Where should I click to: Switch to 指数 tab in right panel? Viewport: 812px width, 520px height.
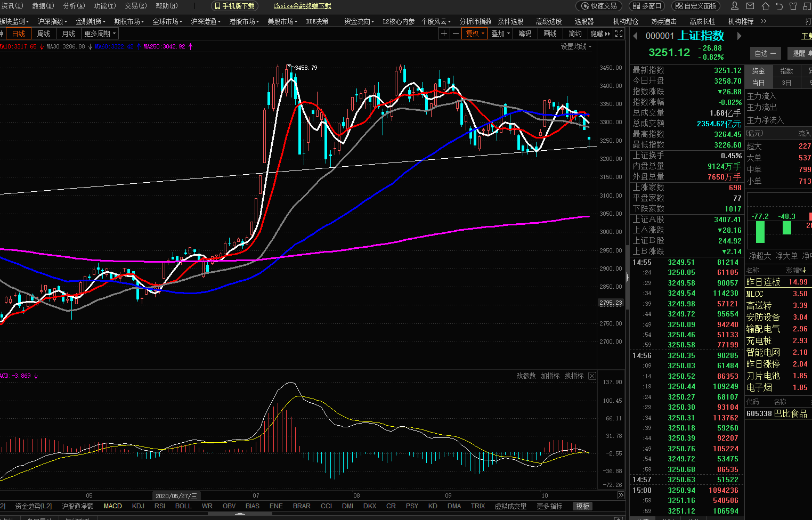tap(786, 71)
